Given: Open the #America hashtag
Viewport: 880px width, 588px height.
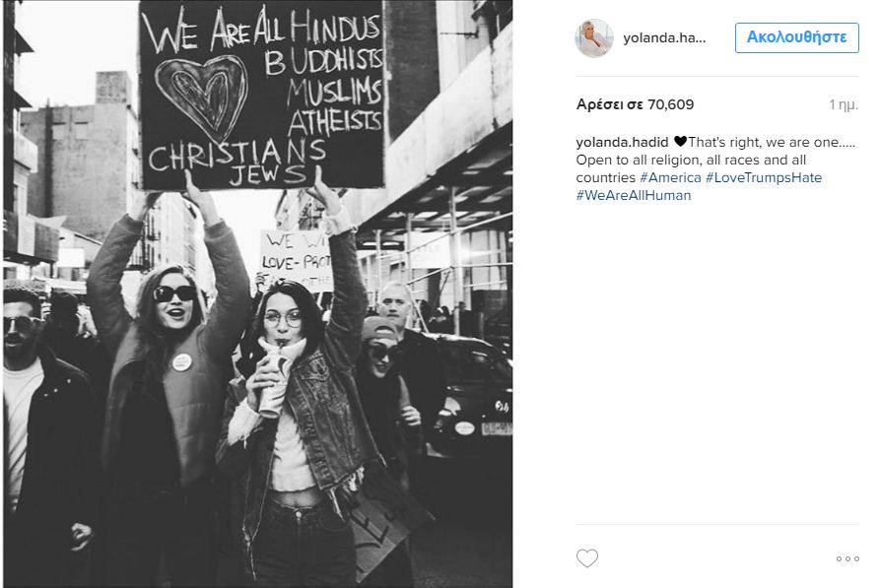Looking at the screenshot, I should (x=670, y=178).
